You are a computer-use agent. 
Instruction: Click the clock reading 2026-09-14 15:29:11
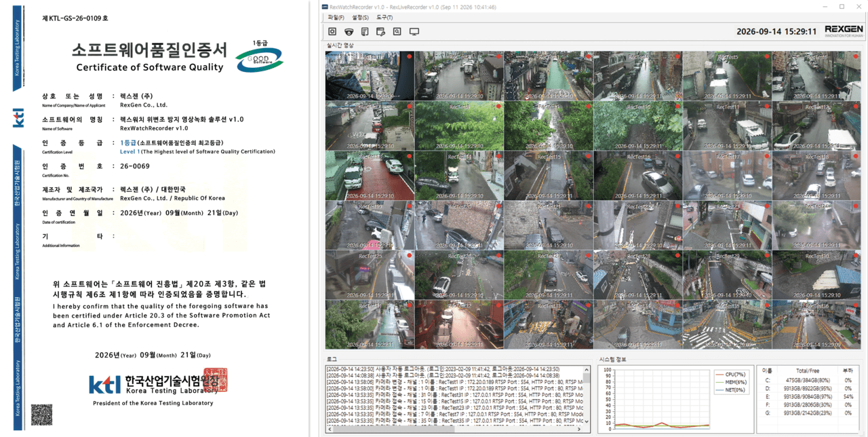(x=776, y=31)
